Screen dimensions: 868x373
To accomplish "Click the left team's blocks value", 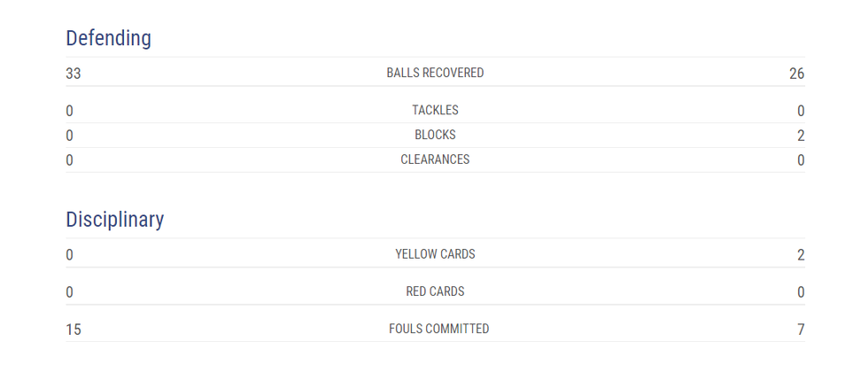I will 70,136.
